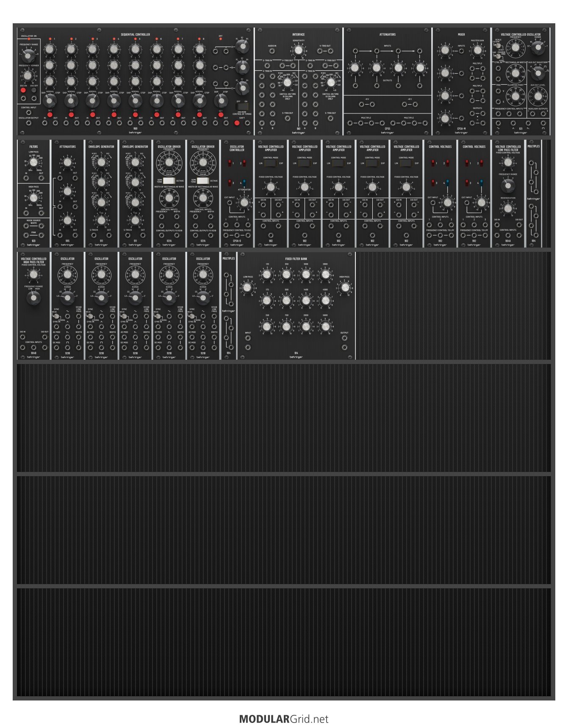The height and width of the screenshot is (728, 568).
Task: Click the Sensitivity knob on Interface module
Action: coord(299,51)
